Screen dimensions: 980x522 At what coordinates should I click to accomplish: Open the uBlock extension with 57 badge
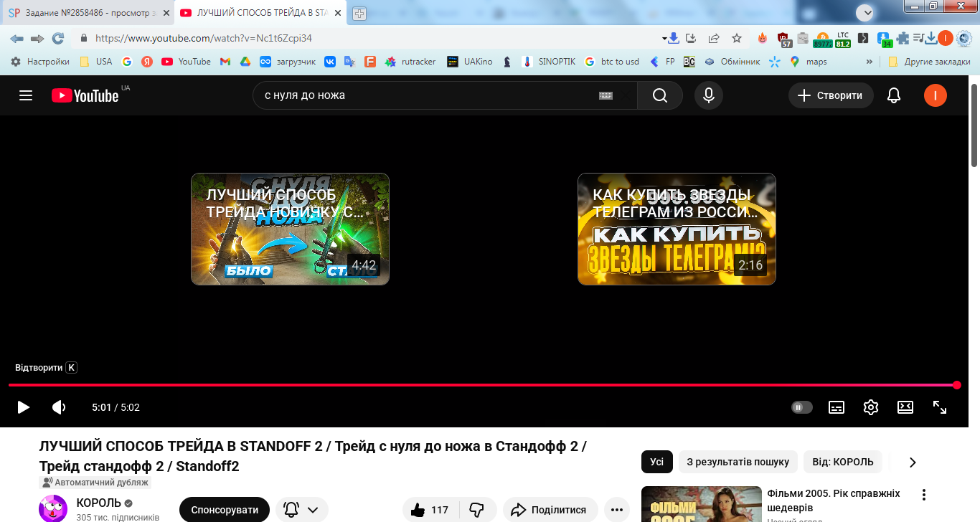(x=783, y=39)
